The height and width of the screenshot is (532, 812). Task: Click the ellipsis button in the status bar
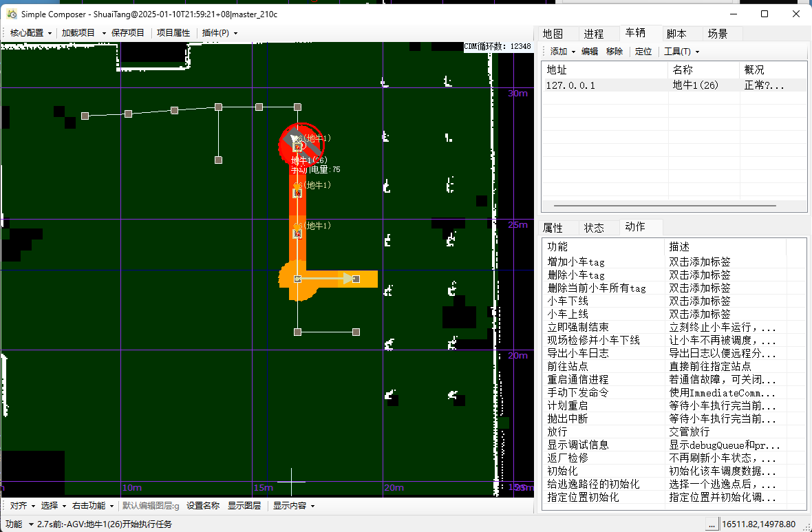[x=710, y=524]
